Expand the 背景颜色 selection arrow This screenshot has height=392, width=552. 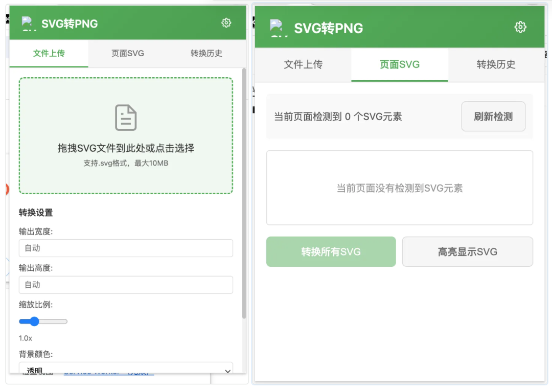point(227,371)
